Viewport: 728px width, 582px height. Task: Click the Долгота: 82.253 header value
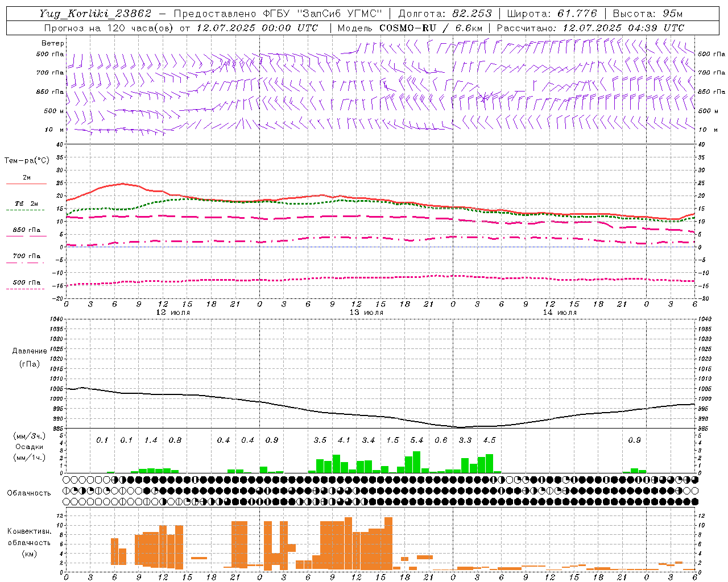point(445,14)
